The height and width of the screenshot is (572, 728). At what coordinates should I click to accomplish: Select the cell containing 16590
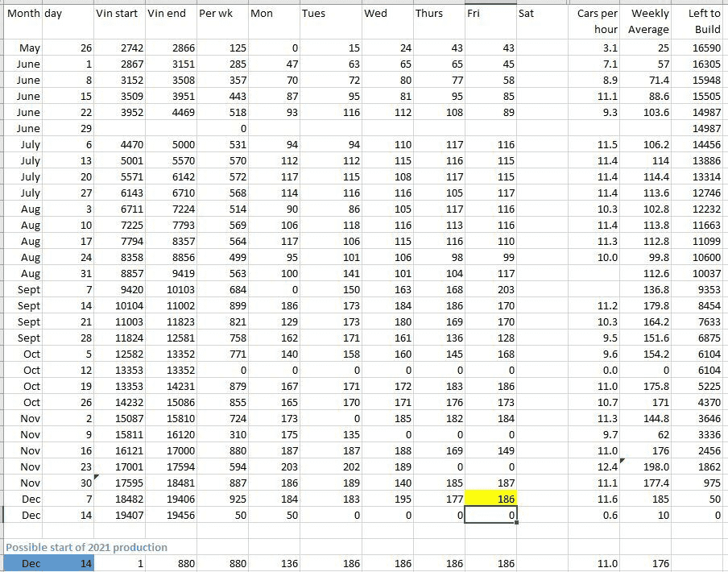click(703, 48)
